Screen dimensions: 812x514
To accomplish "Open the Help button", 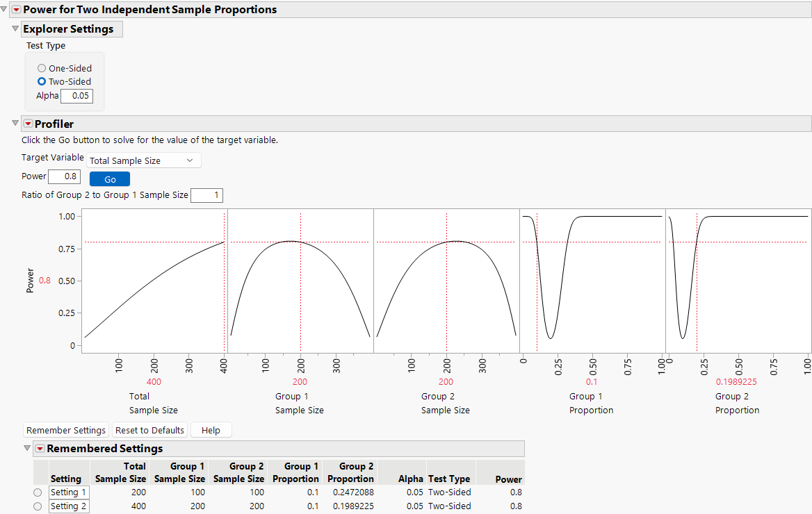I will (x=211, y=429).
